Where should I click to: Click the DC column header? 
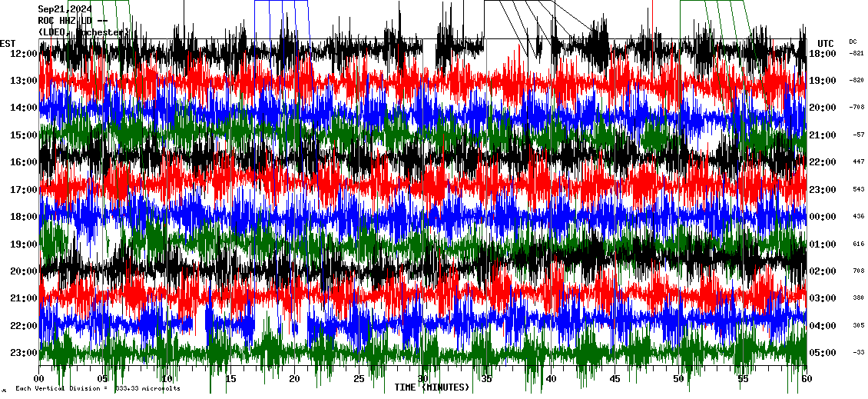point(853,42)
